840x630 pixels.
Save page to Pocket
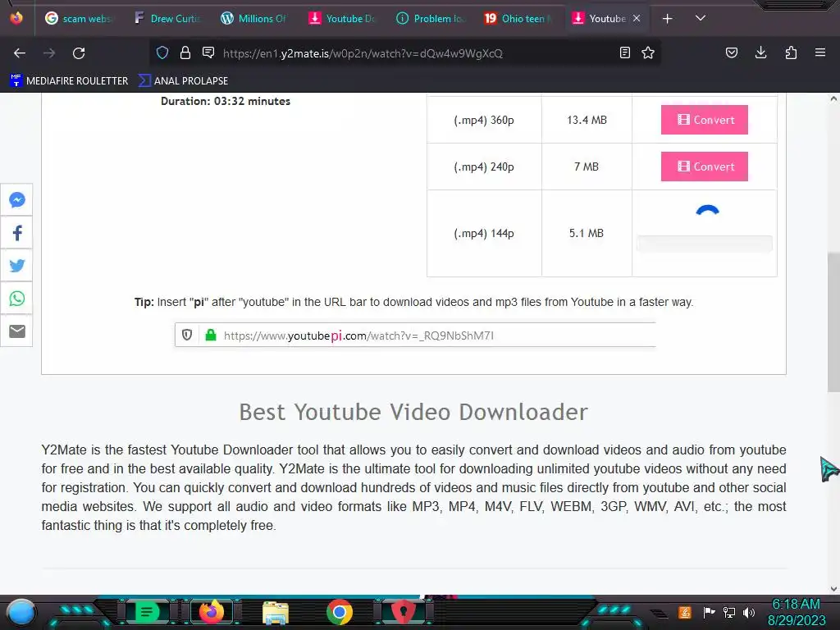point(731,52)
